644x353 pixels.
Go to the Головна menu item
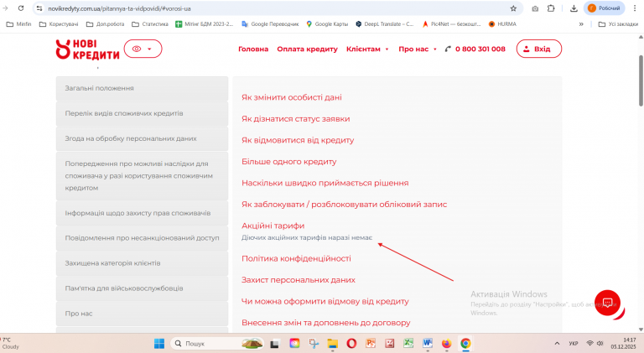point(253,49)
